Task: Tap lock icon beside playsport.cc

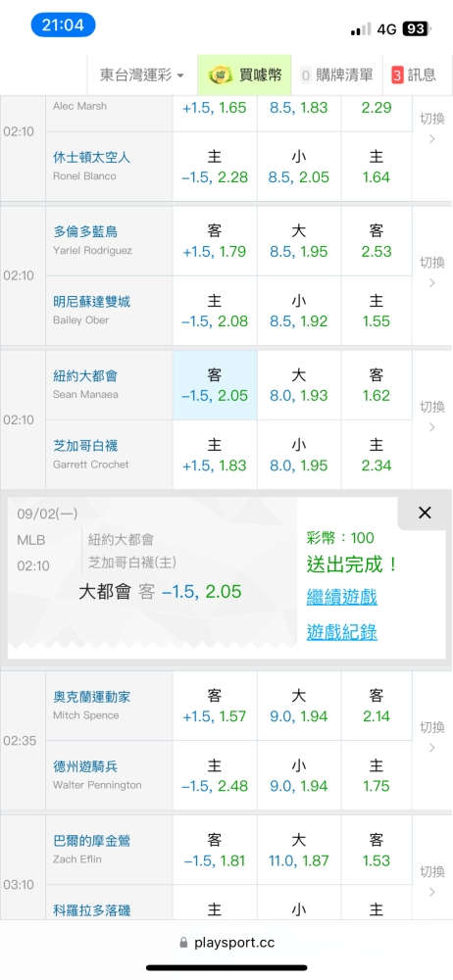Action: pos(183,942)
